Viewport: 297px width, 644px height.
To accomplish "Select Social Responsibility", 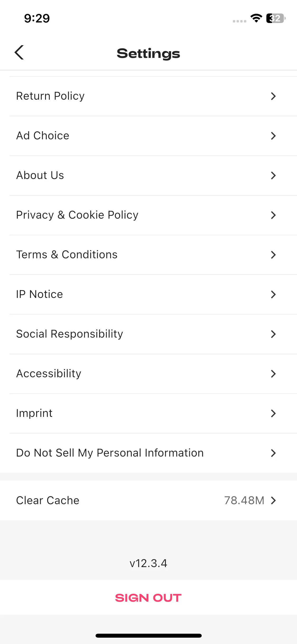I will point(148,334).
